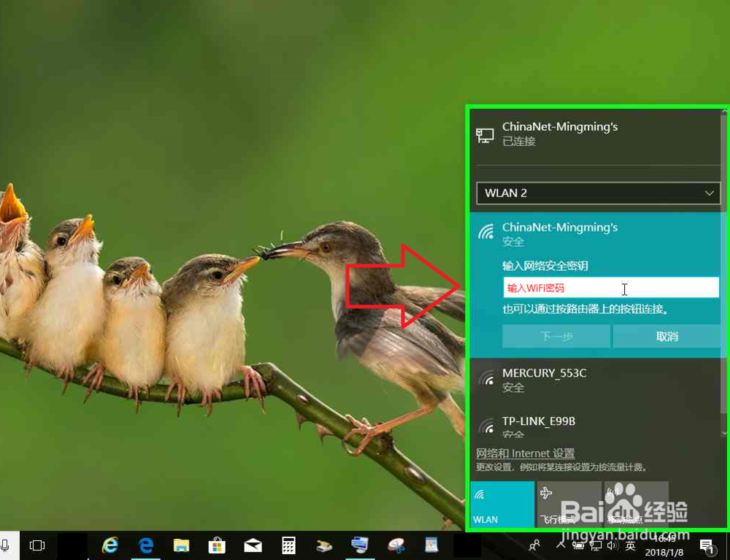
Task: Open the Snipping Tool taskbar icon
Action: [396, 545]
